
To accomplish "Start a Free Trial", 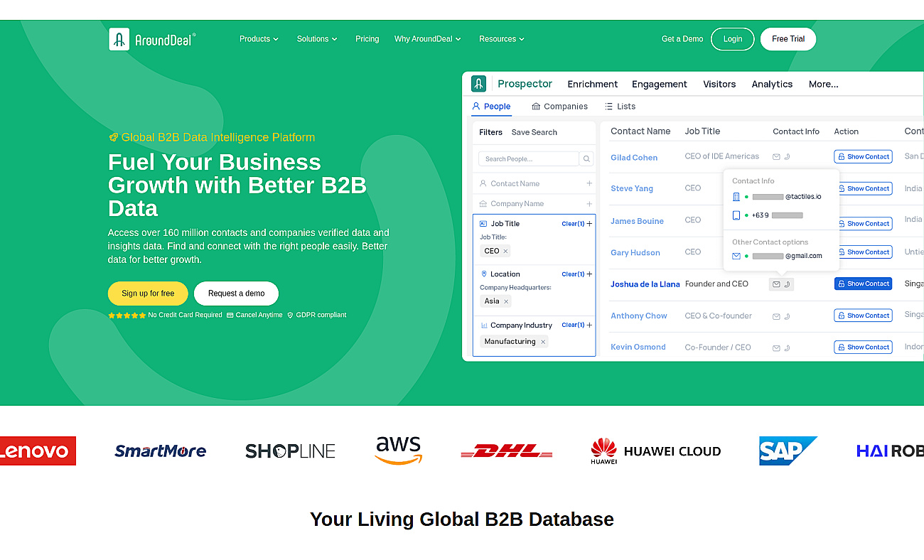I will (x=788, y=39).
